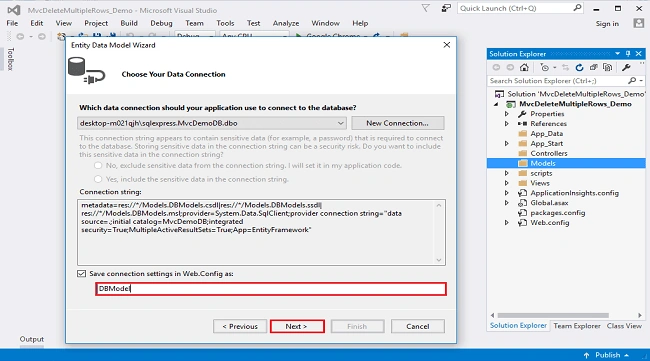Image resolution: width=650 pixels, height=361 pixels.
Task: Open the pending changes filter dropdown arrow
Action: (x=554, y=68)
